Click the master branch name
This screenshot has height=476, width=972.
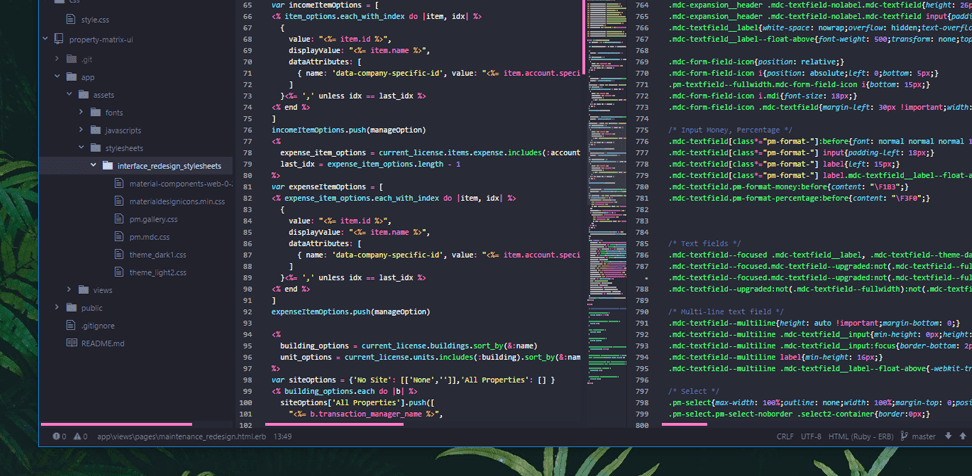(x=924, y=436)
